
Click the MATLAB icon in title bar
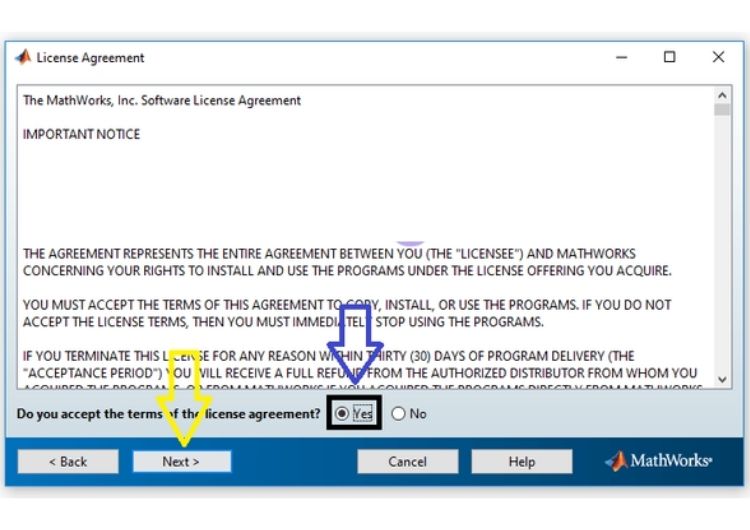[x=23, y=57]
